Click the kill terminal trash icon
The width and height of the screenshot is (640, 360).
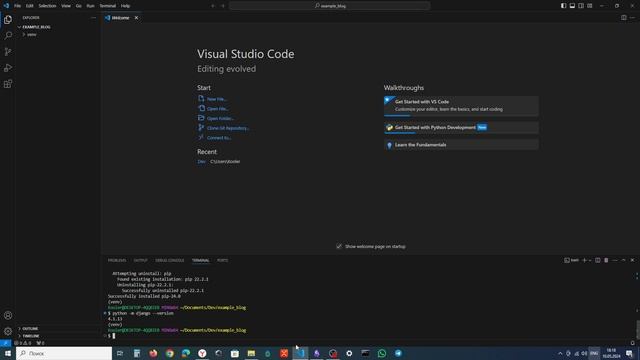coord(606,260)
